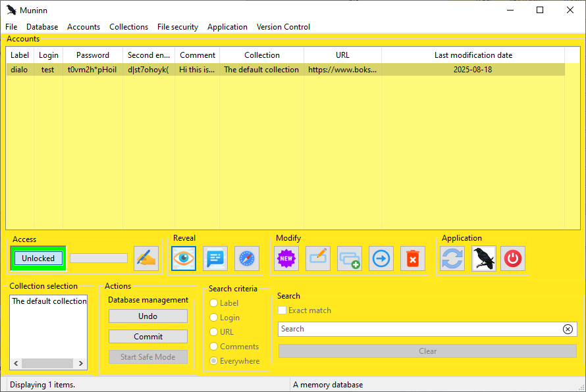Click the duplicate account icon with plus

coord(350,258)
